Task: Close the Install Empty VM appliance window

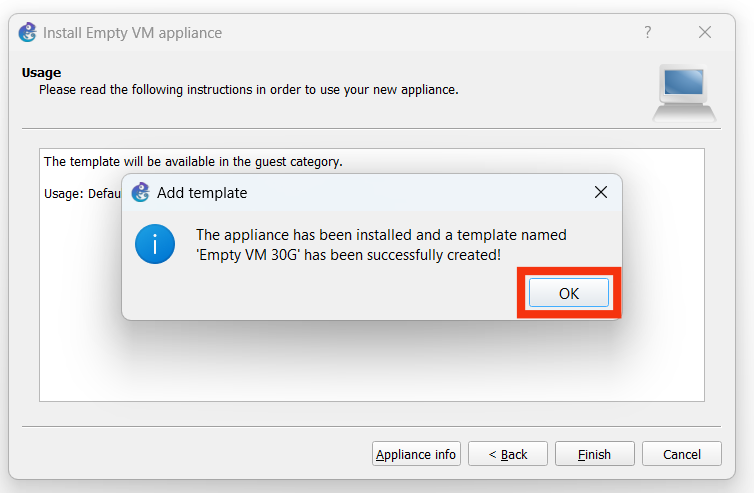Action: (705, 33)
